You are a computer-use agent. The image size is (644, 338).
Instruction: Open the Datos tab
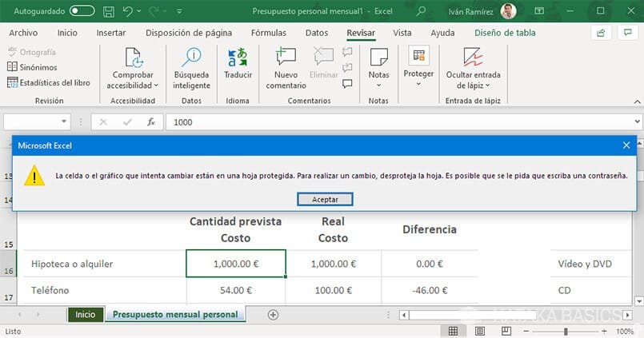tap(317, 33)
